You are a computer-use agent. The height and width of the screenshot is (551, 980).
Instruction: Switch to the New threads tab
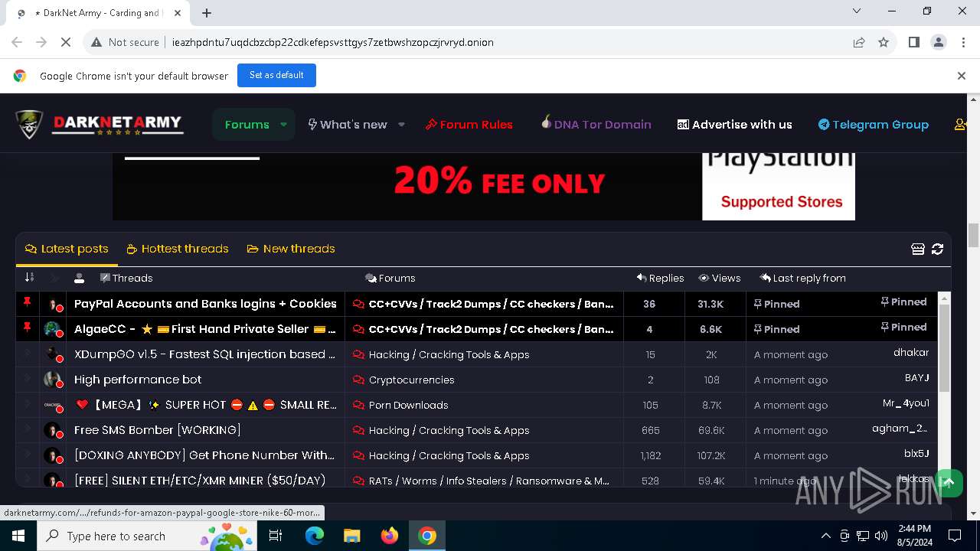click(291, 249)
